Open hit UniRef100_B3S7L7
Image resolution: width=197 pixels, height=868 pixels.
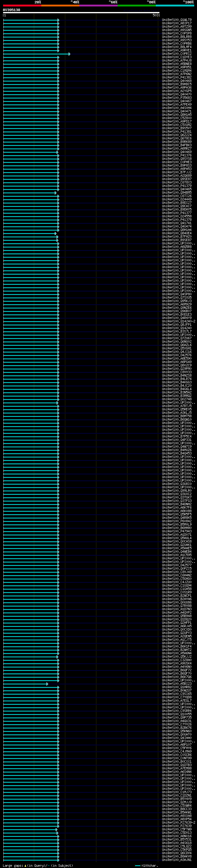click(x=177, y=332)
